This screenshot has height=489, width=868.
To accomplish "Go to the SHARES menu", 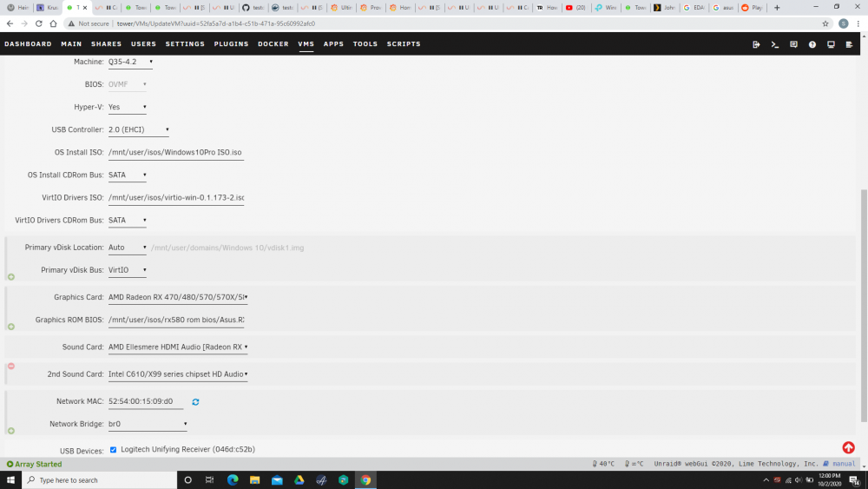I will [106, 43].
